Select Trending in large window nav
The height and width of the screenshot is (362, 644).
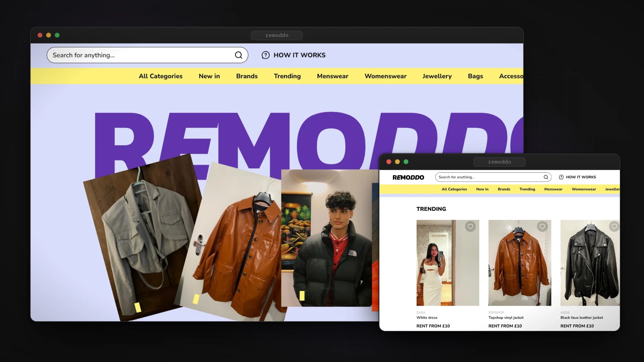point(287,76)
